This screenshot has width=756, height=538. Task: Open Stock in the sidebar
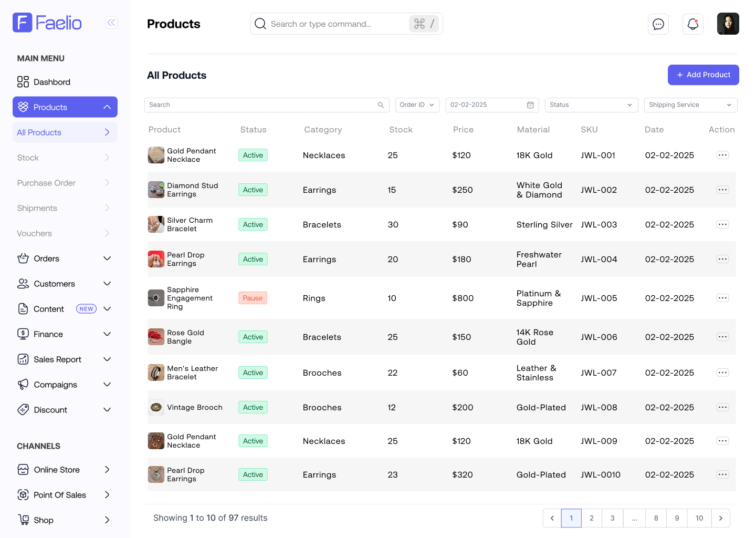pyautogui.click(x=28, y=158)
